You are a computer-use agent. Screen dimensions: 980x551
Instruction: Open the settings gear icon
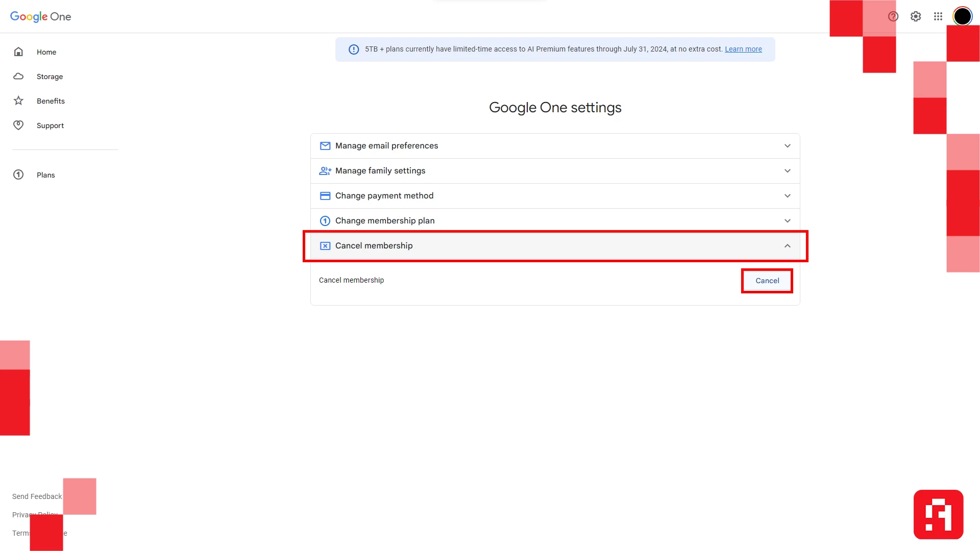(x=916, y=16)
